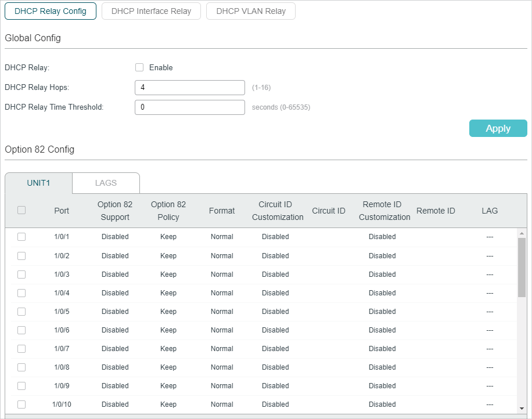Check the box for port 1/0/5

(x=21, y=312)
